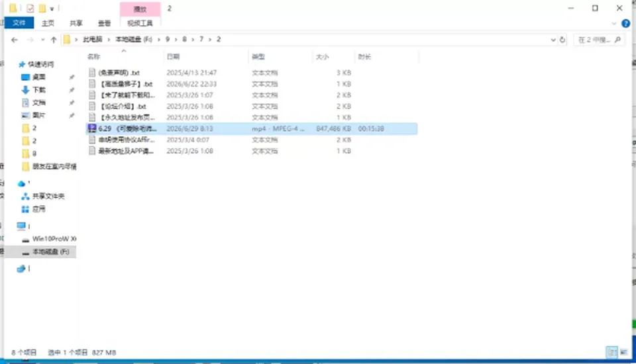Click the New folder icon in the title bar
Screen dimensions: 636x364
click(42, 9)
